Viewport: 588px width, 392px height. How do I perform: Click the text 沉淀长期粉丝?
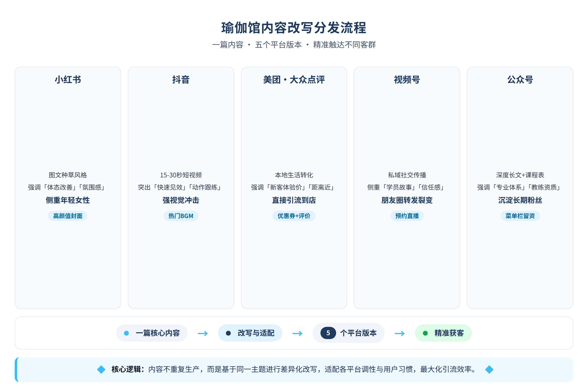tap(520, 200)
